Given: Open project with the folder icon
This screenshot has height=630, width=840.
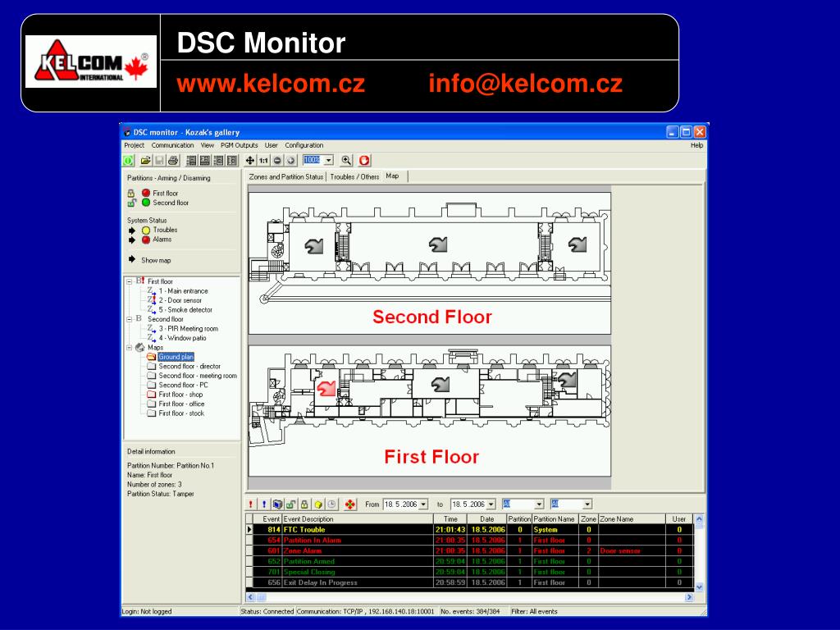Looking at the screenshot, I should pyautogui.click(x=146, y=160).
